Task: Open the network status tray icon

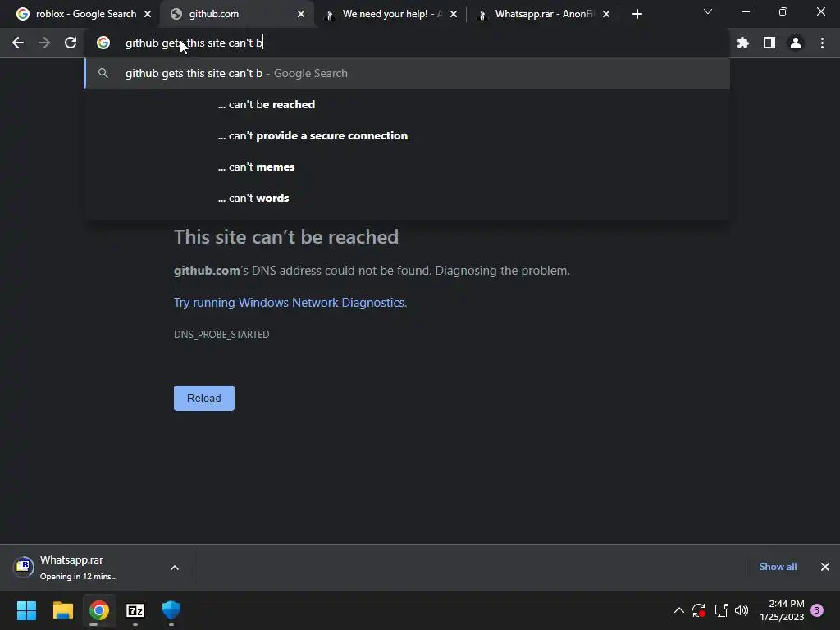Action: coord(721,610)
